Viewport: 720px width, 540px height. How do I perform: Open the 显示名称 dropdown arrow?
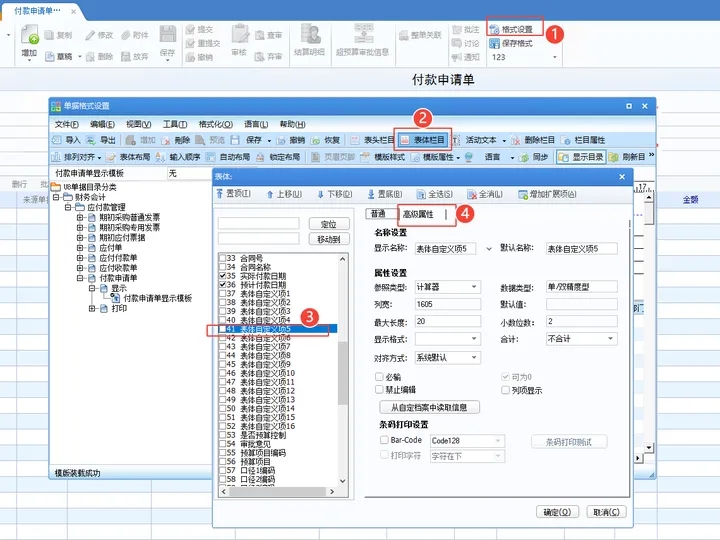[x=489, y=249]
